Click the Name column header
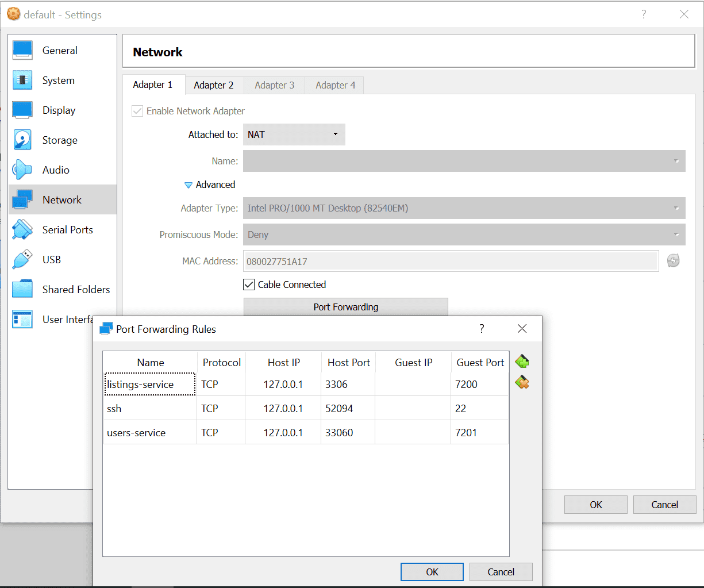The image size is (704, 588). tap(151, 363)
